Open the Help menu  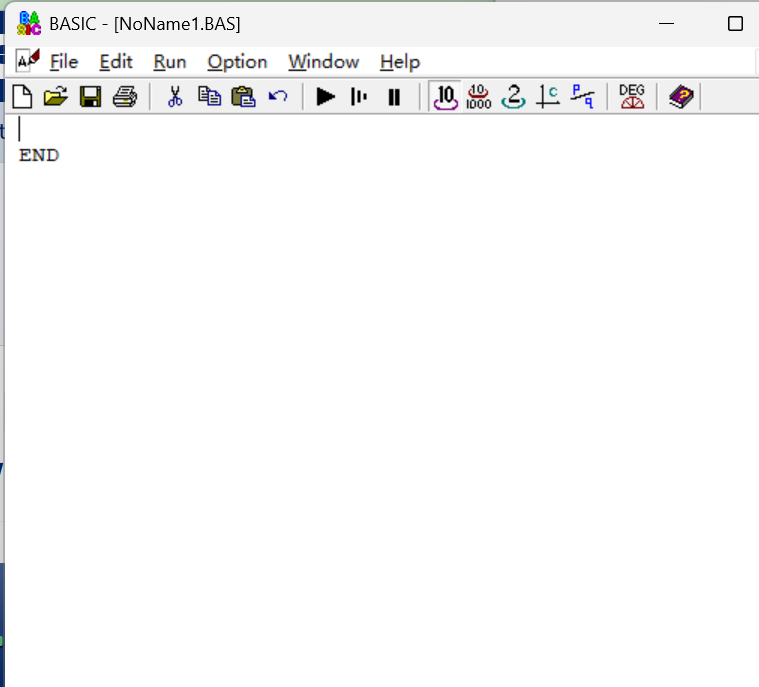tap(400, 62)
